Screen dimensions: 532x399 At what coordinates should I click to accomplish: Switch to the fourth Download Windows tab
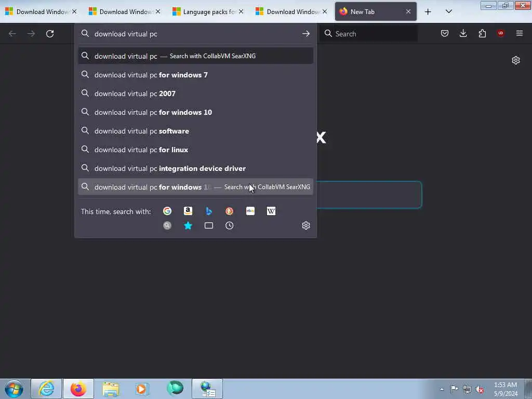click(291, 12)
